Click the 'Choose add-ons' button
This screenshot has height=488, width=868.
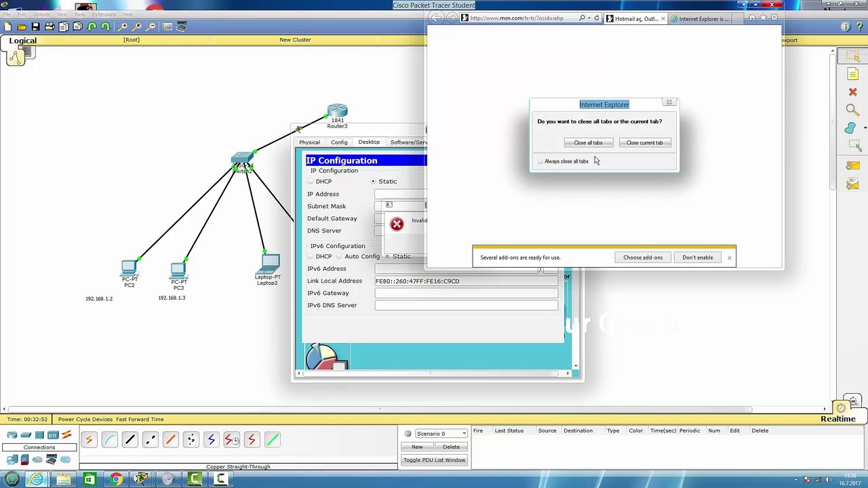click(643, 258)
